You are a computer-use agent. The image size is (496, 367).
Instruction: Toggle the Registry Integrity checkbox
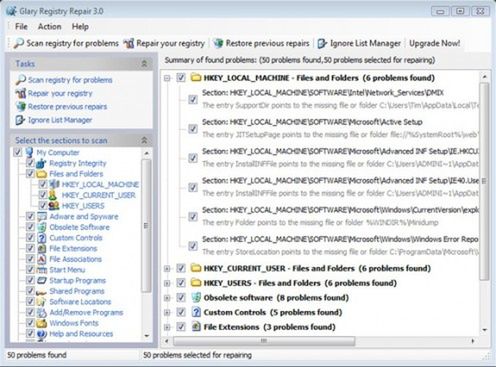pyautogui.click(x=30, y=163)
